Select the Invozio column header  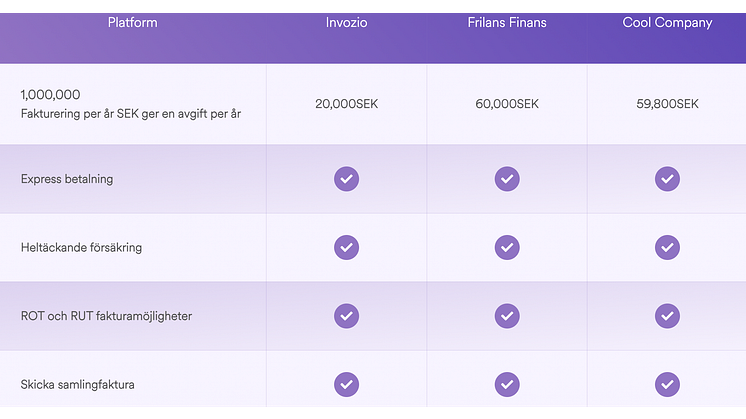pyautogui.click(x=346, y=22)
